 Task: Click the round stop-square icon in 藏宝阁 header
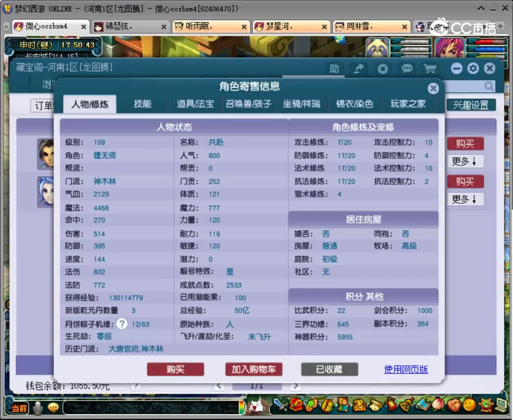383,69
